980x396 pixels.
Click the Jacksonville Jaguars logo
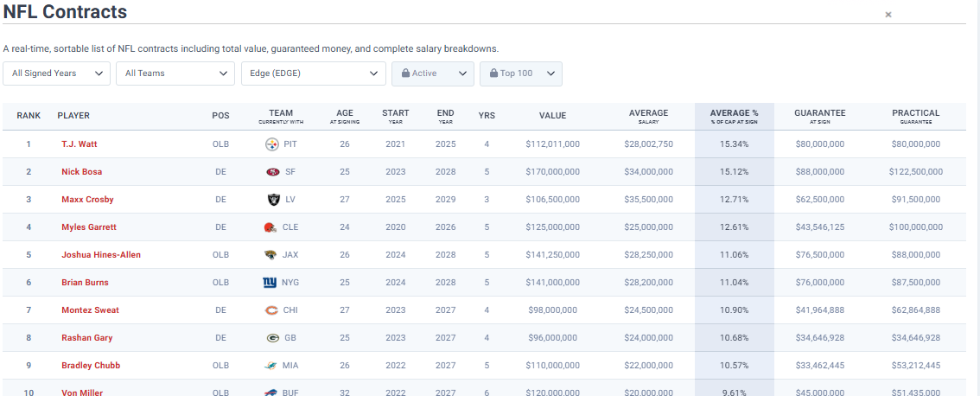tap(270, 255)
